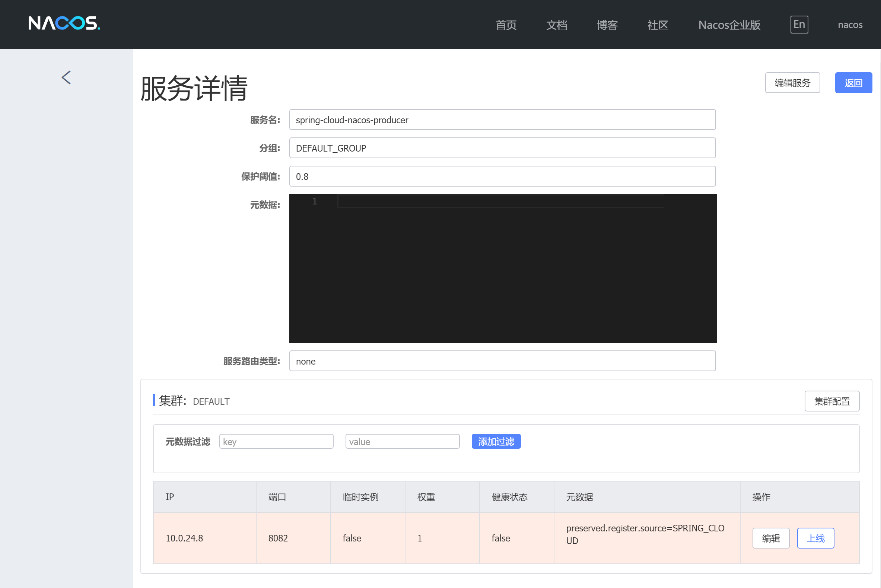
Task: Click the 保护阈值 threshold field showing 0.8
Action: [x=502, y=176]
